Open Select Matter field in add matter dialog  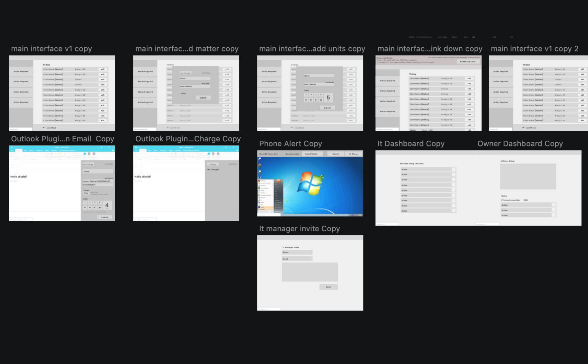pyautogui.click(x=195, y=87)
